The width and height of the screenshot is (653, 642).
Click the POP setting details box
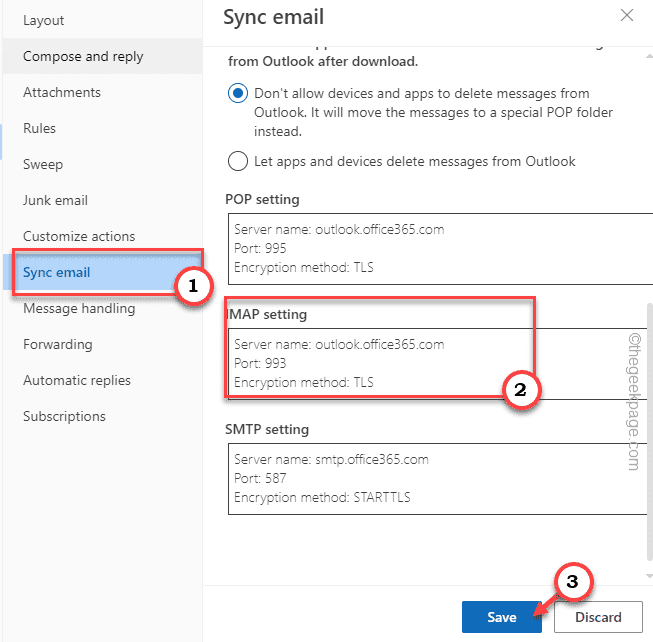[440, 249]
